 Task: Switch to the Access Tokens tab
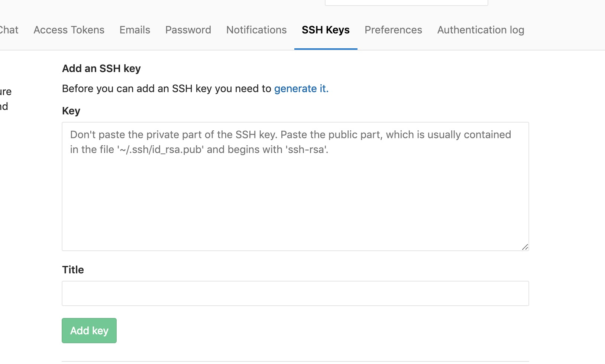(x=68, y=30)
